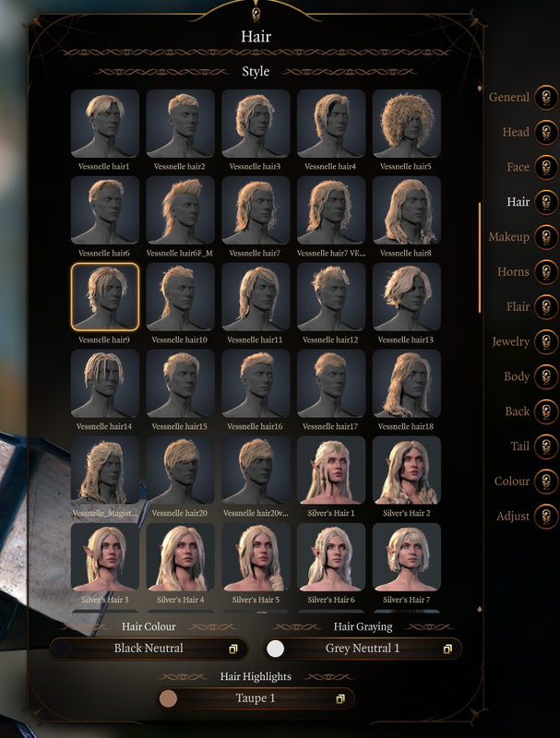This screenshot has width=560, height=738.
Task: Choose the Silver's Hair 5 style
Action: pyautogui.click(x=256, y=557)
